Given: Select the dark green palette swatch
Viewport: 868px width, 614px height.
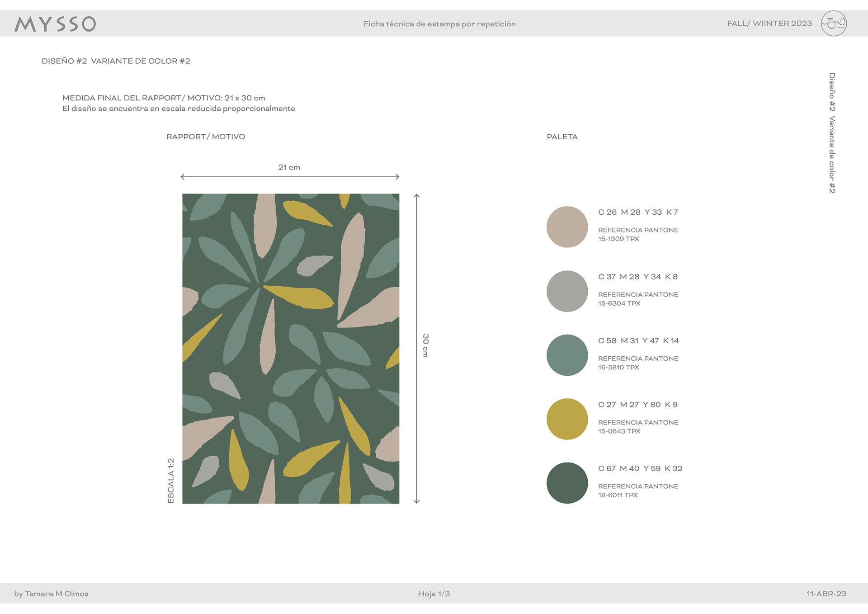Looking at the screenshot, I should pos(567,483).
